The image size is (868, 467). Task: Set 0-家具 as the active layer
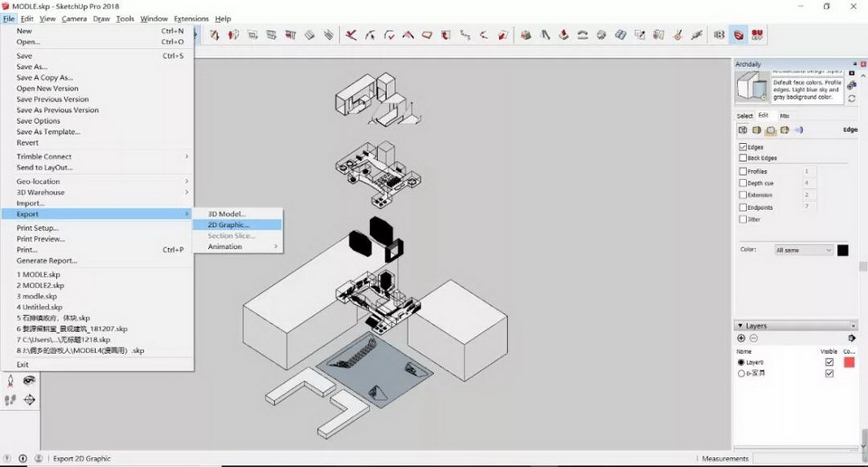[741, 373]
